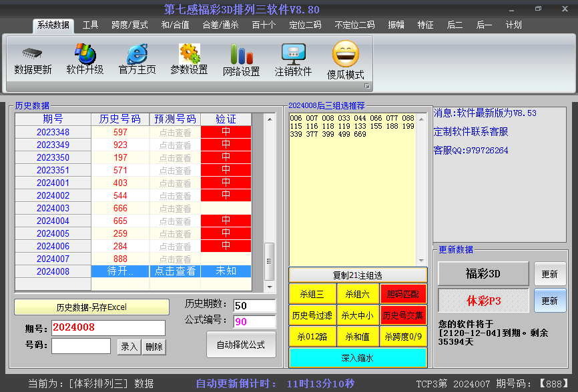Open the 计划 tab

tap(513, 25)
